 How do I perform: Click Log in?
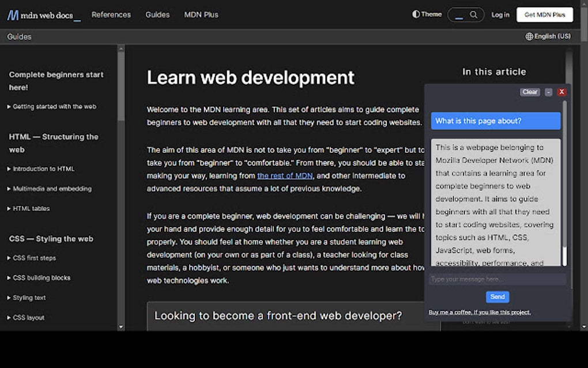pyautogui.click(x=500, y=15)
